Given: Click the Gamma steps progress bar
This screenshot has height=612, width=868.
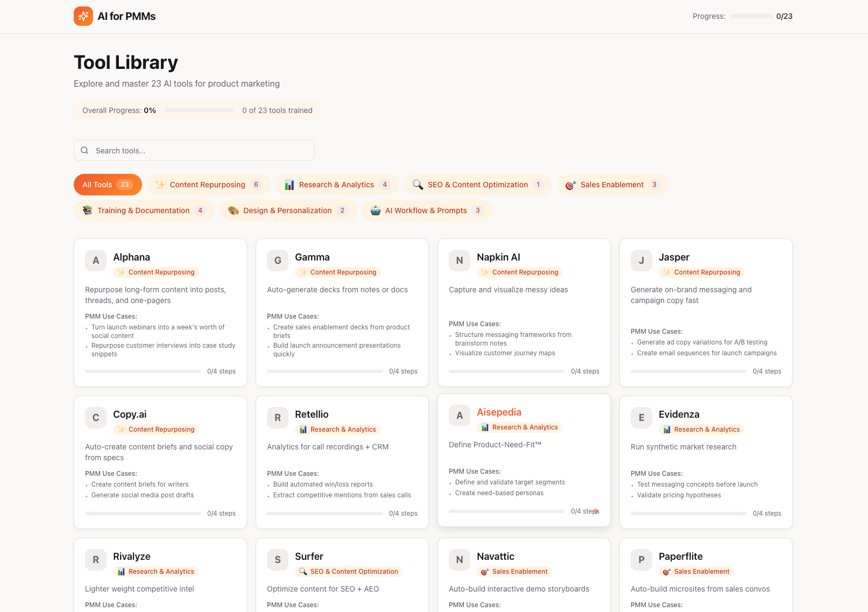Looking at the screenshot, I should tap(324, 371).
